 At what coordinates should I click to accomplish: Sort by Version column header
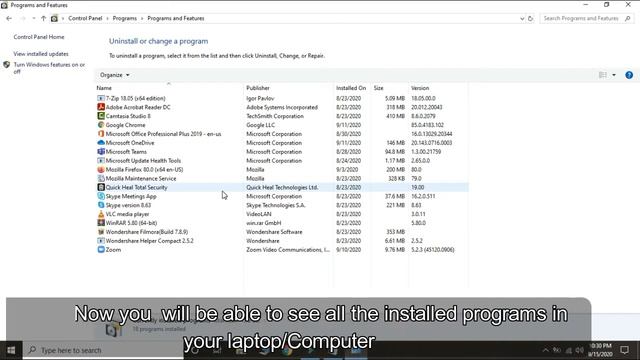coord(420,88)
